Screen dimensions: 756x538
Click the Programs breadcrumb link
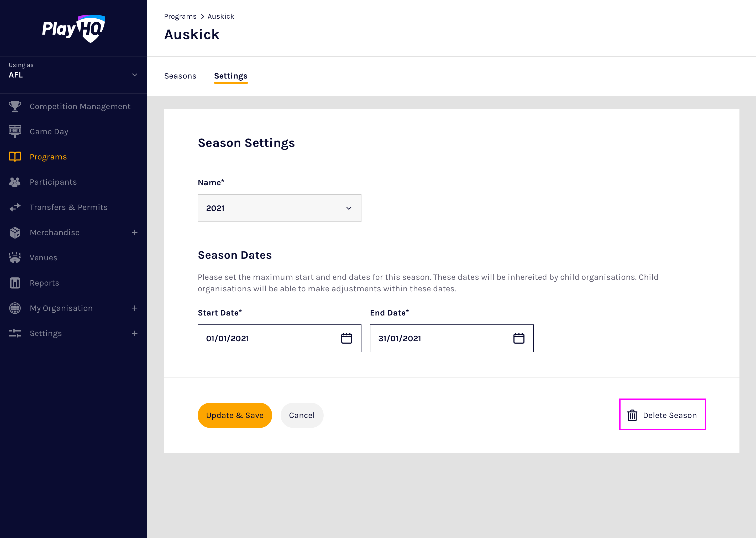pos(180,16)
